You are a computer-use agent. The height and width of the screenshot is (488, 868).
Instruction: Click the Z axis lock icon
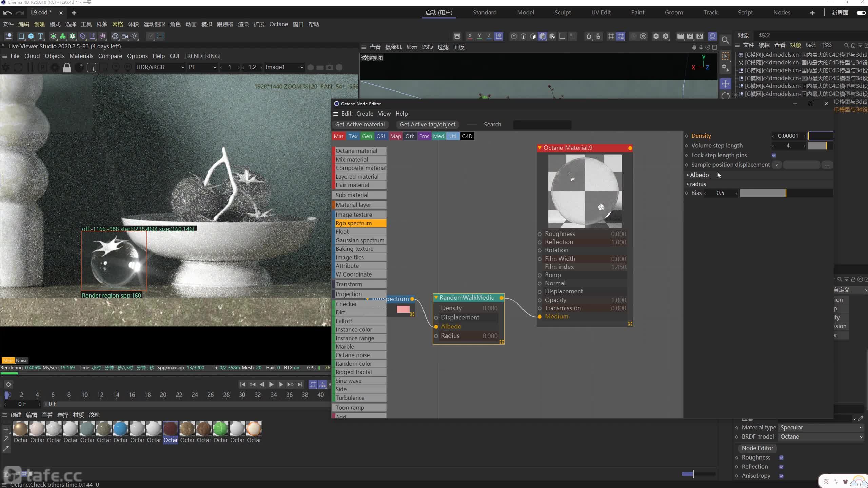point(489,36)
